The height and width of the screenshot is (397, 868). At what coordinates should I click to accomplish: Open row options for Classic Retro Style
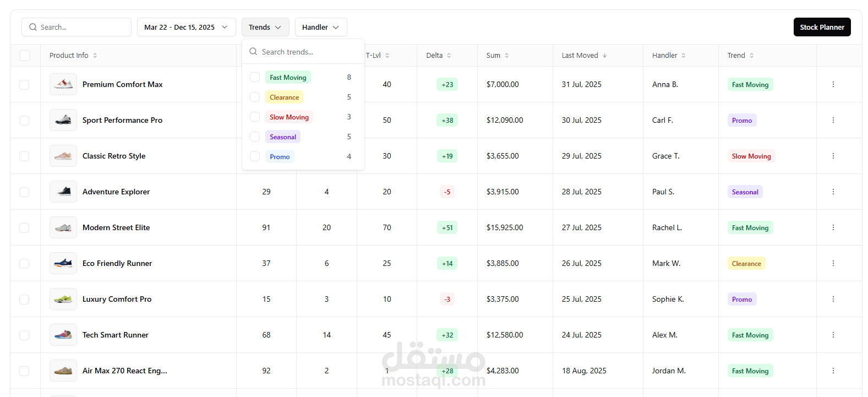(833, 156)
